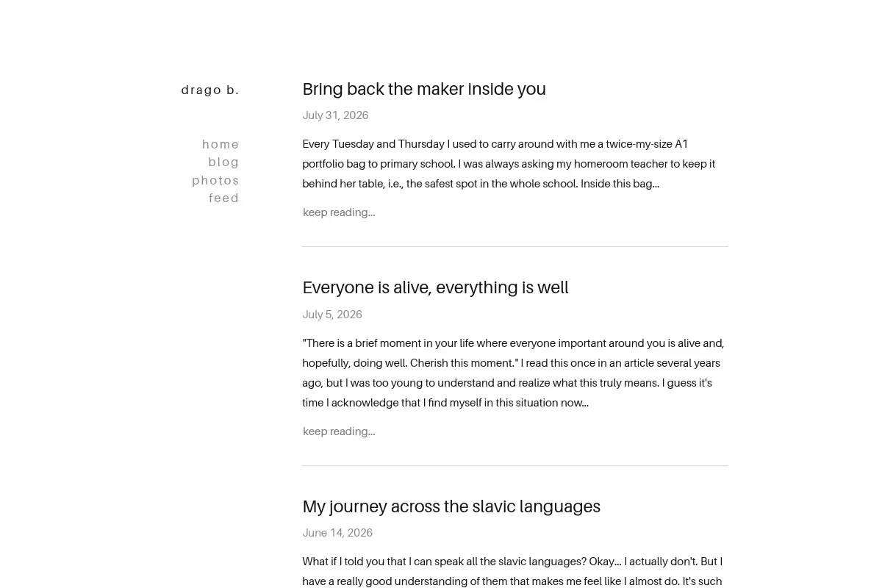Open post 'Bring back the maker inside you'
The image size is (882, 588).
pos(424,89)
